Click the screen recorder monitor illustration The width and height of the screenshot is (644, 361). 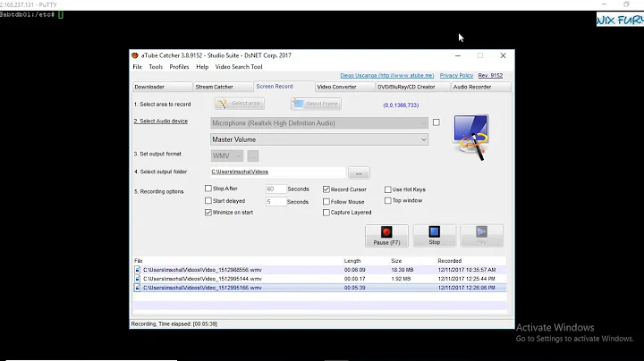[470, 137]
